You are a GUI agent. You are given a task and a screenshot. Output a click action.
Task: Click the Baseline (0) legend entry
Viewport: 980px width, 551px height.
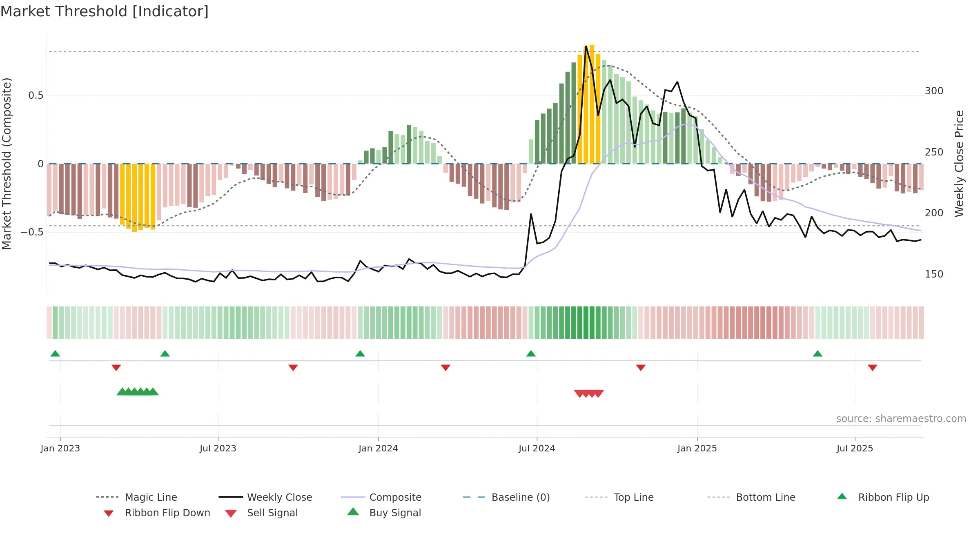point(506,497)
